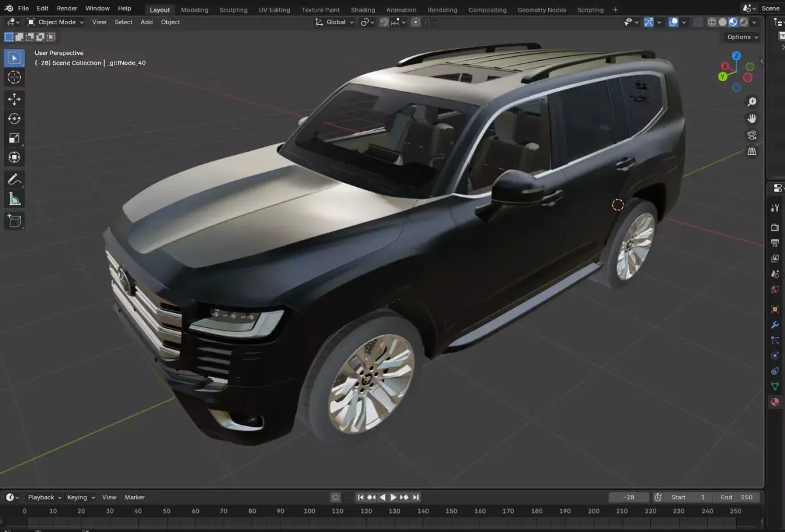Open the Physics properties tab
Viewport: 785px width, 532px height.
click(x=775, y=356)
